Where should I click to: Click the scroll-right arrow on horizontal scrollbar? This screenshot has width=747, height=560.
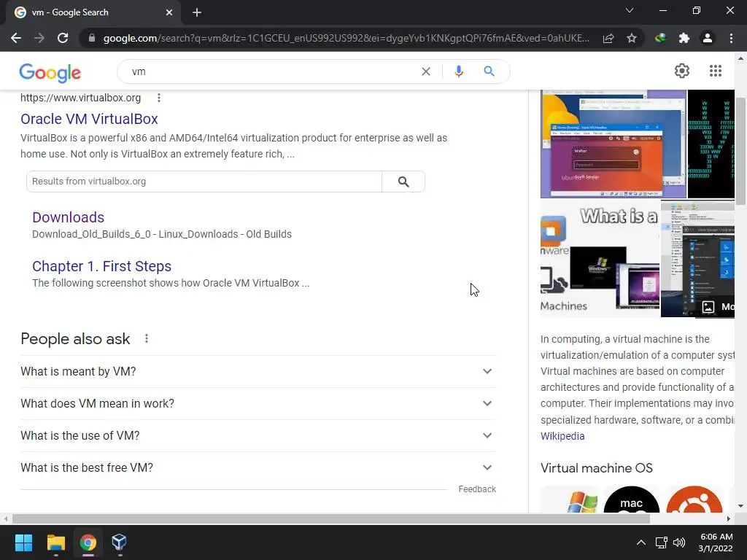[729, 518]
